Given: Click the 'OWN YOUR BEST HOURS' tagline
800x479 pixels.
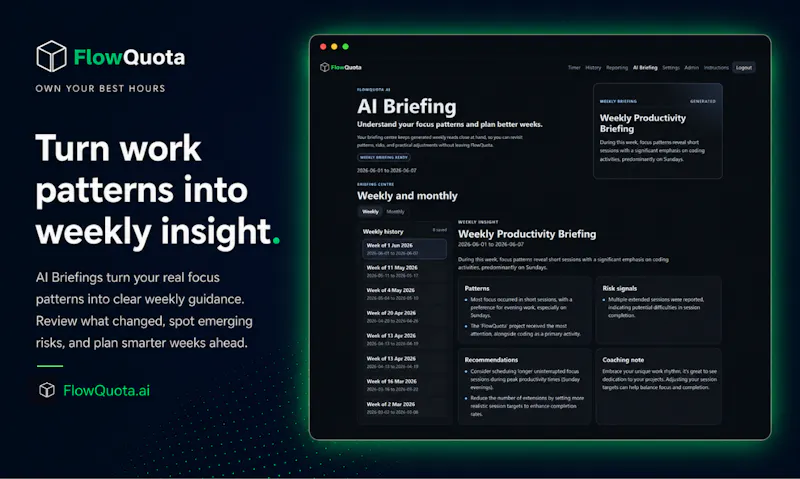Looking at the screenshot, I should 101,88.
